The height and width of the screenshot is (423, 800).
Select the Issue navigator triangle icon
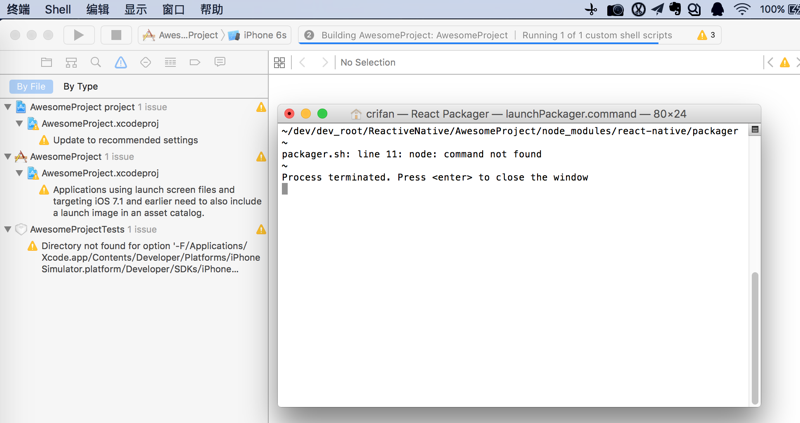pos(120,62)
